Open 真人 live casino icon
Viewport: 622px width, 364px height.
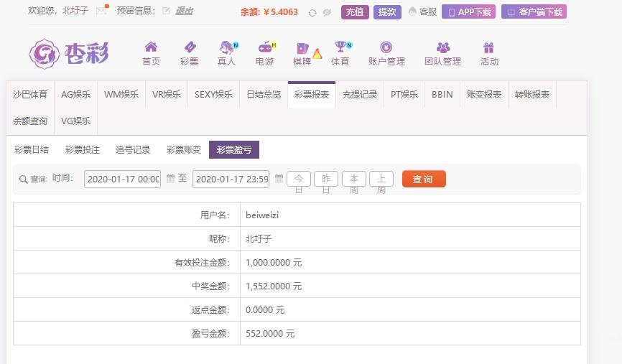[x=228, y=47]
